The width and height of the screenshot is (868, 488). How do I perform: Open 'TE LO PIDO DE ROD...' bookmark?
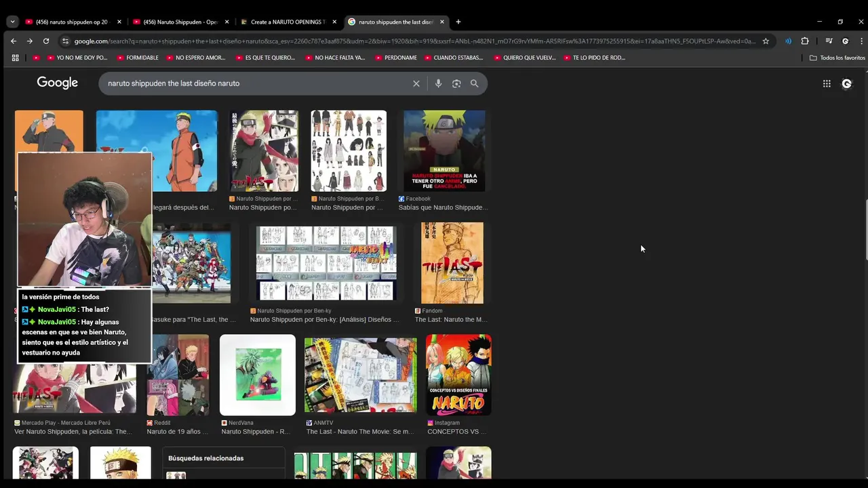click(594, 58)
